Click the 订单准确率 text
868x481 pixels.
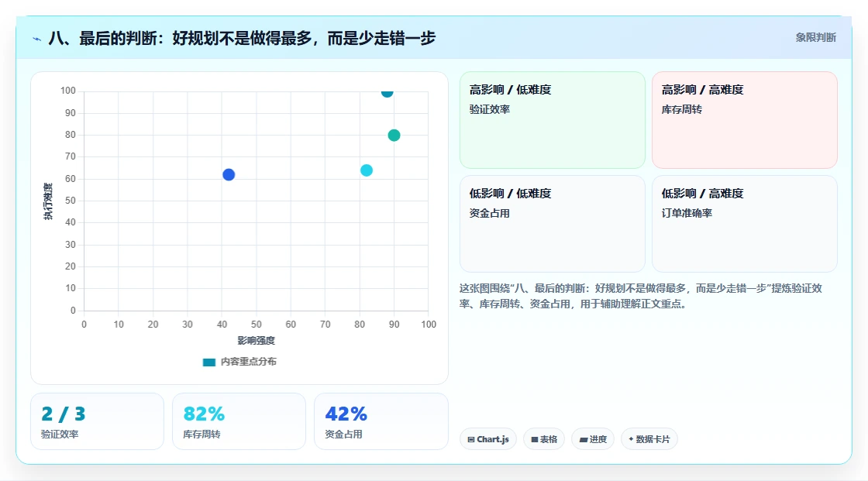click(x=687, y=213)
